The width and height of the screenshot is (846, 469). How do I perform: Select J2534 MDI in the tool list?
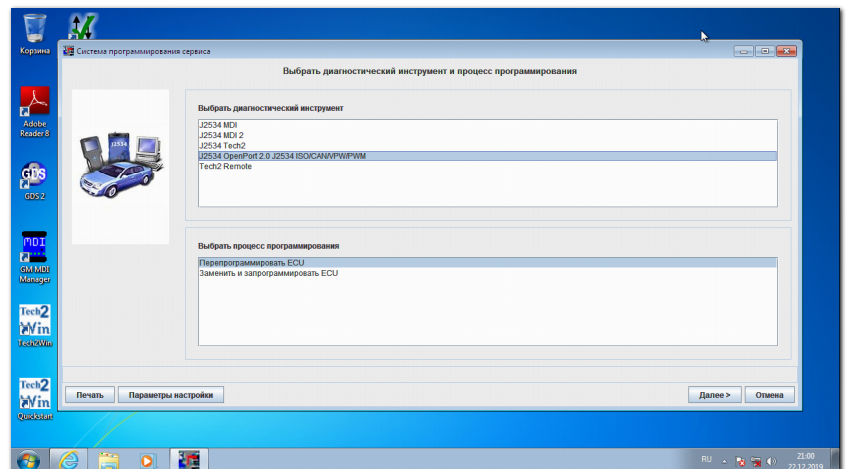[487, 125]
